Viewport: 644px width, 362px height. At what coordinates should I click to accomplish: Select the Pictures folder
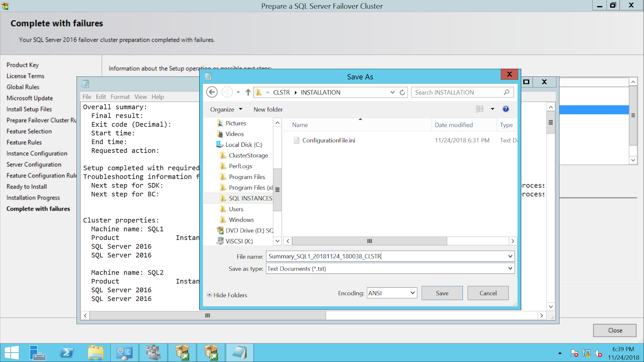pos(231,123)
